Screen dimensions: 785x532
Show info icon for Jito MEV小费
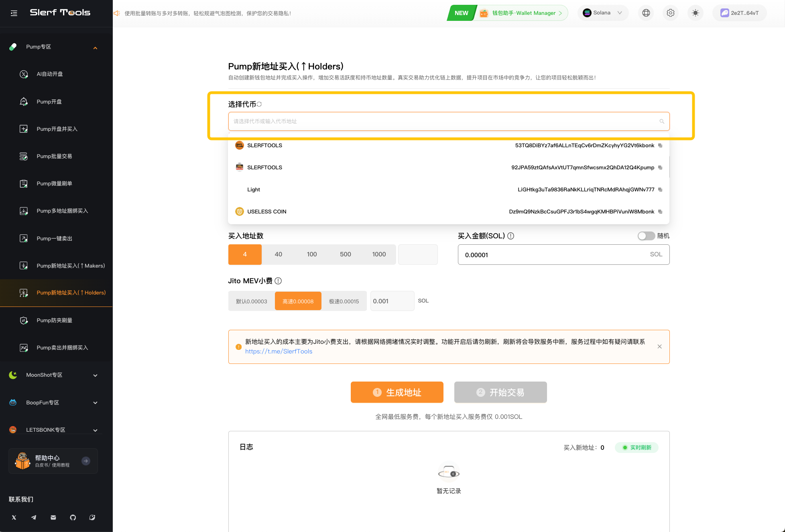point(278,281)
